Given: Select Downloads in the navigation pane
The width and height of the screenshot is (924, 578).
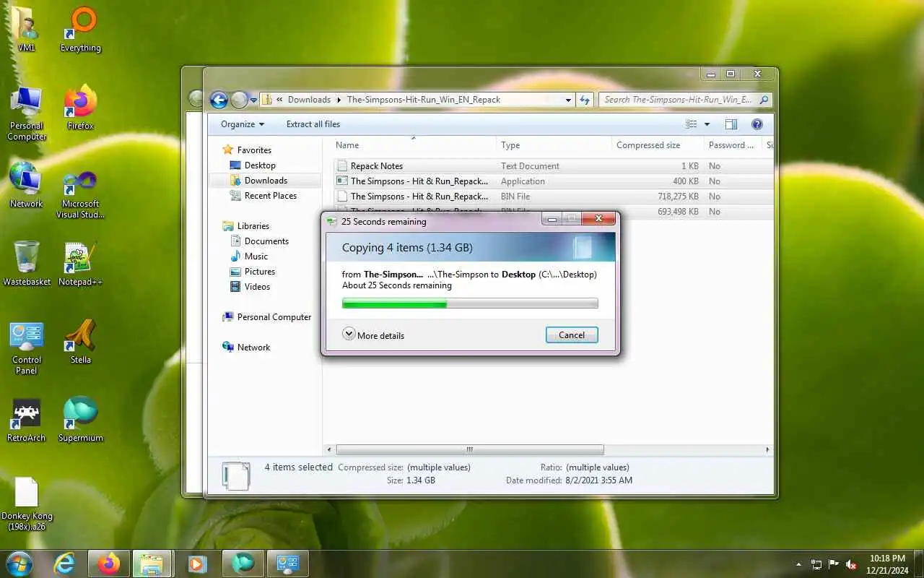Looking at the screenshot, I should [266, 181].
